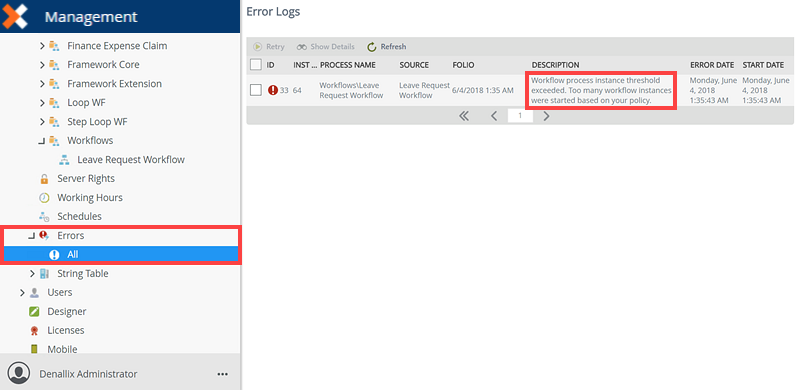Click the Denallix Administrator user name
The image size is (800, 390).
pyautogui.click(x=88, y=374)
